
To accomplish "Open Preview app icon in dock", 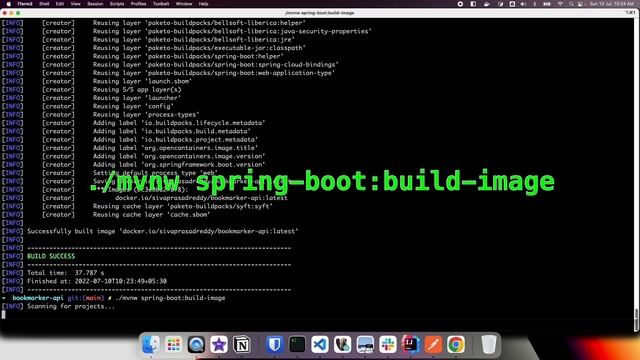I will (365, 344).
